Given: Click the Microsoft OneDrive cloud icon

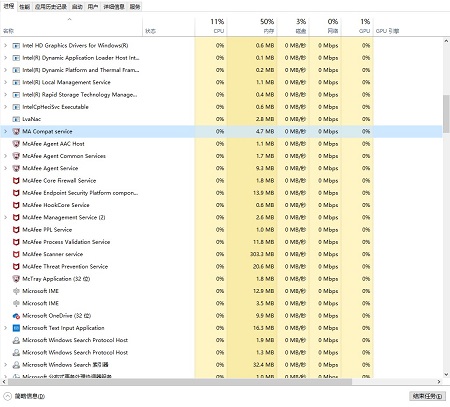Looking at the screenshot, I should pos(16,316).
